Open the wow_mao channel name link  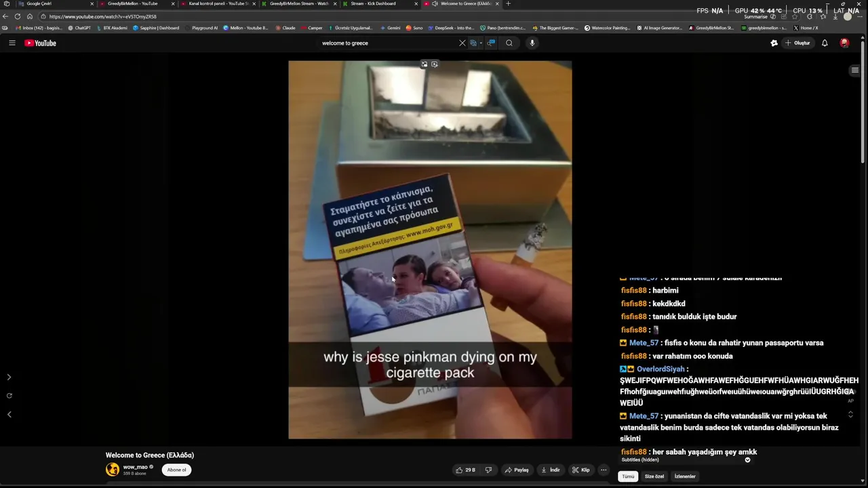click(135, 466)
